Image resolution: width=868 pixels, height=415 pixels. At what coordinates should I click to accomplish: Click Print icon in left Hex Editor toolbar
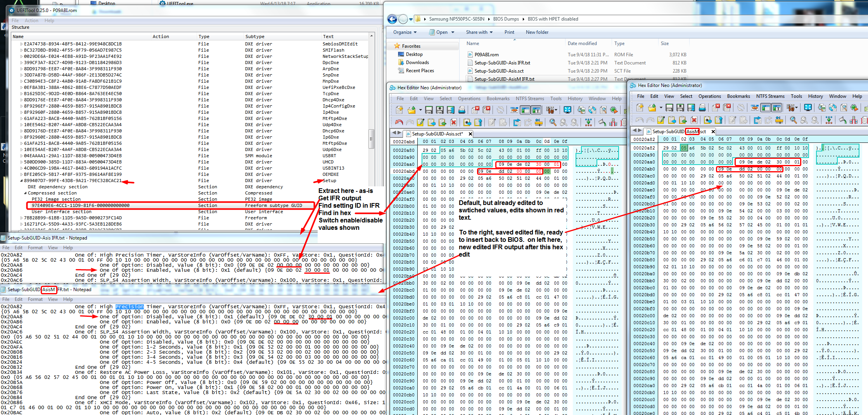click(462, 110)
